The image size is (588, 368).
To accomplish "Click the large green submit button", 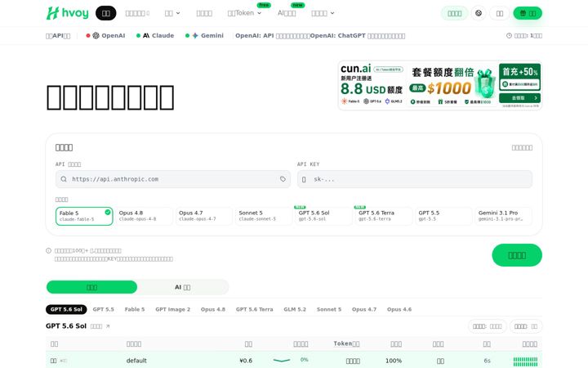I will (x=517, y=255).
